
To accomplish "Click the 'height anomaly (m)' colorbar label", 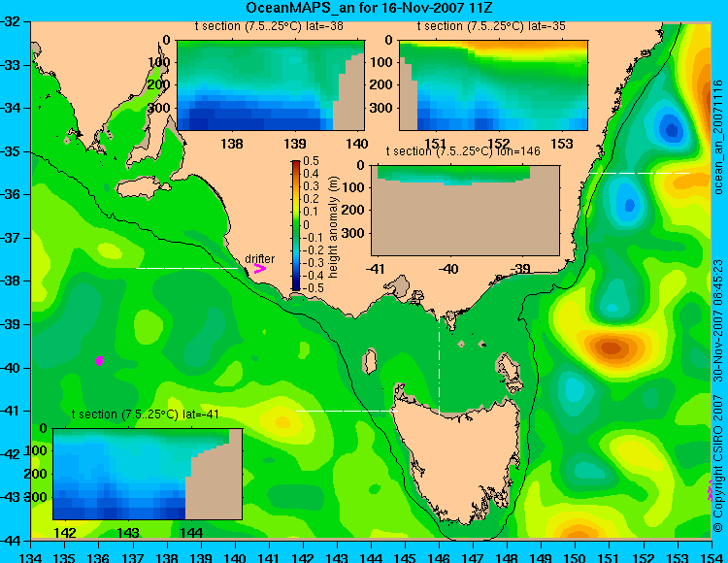I will 333,227.
